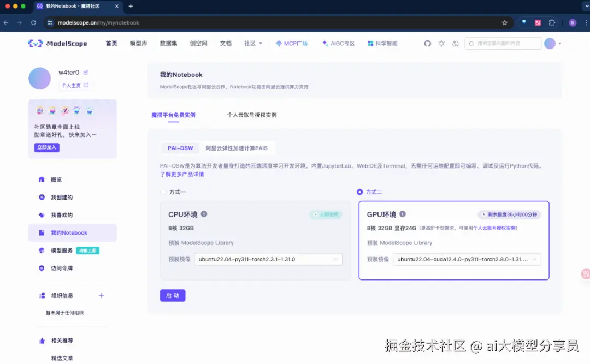Click the 我喜欢的 diamond icon
590x364 pixels.
(42, 215)
